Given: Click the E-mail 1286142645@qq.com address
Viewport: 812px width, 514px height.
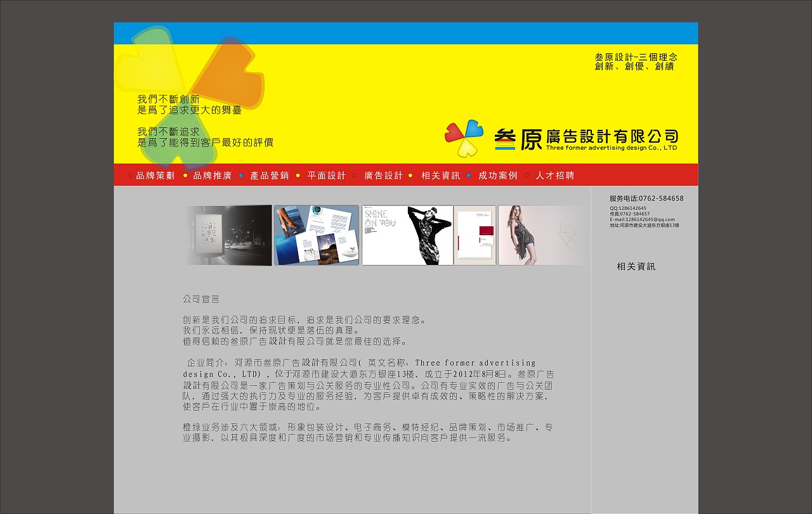Looking at the screenshot, I should (x=643, y=219).
